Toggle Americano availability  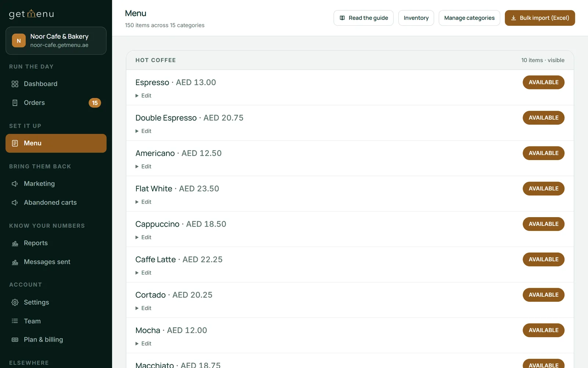point(544,153)
